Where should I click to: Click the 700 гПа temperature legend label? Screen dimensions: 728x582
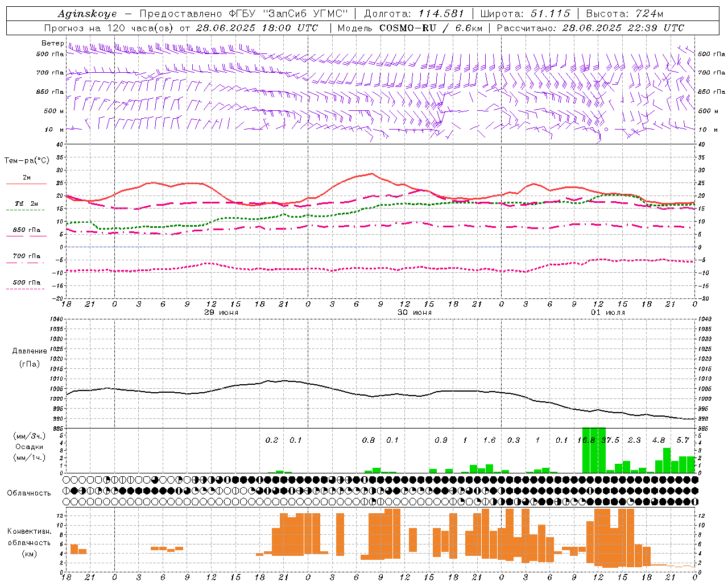(27, 256)
